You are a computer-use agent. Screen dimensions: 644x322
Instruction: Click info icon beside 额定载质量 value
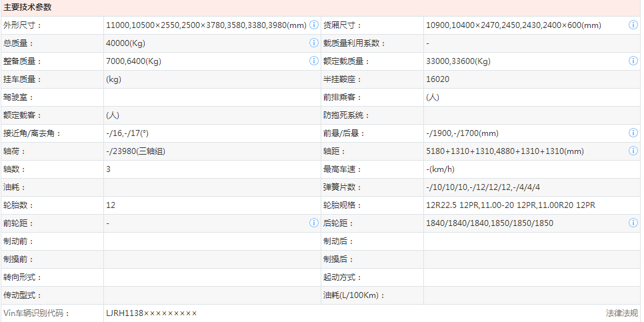tap(633, 61)
